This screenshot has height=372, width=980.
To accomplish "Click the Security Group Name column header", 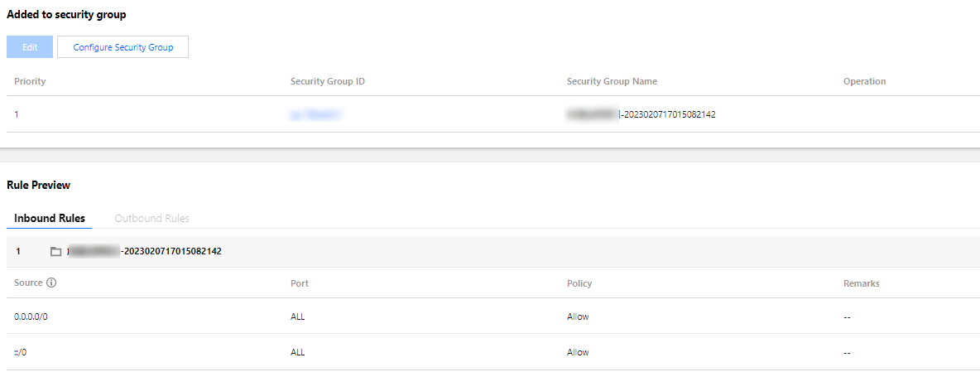I will [x=612, y=81].
